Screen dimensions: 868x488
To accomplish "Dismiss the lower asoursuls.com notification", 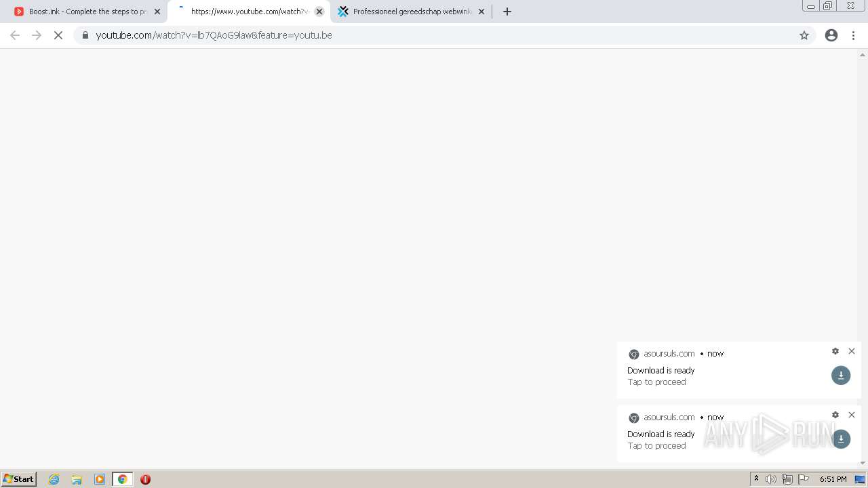I will 852,415.
